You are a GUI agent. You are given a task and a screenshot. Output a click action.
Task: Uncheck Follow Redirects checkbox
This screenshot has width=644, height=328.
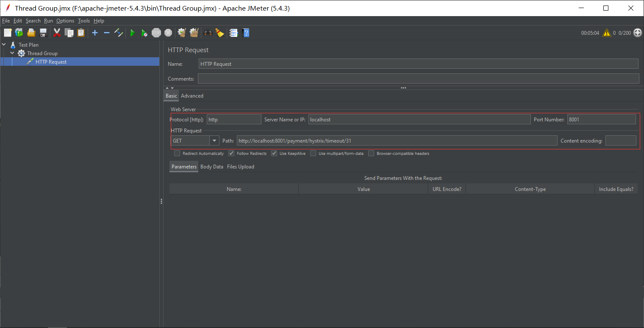[x=231, y=153]
